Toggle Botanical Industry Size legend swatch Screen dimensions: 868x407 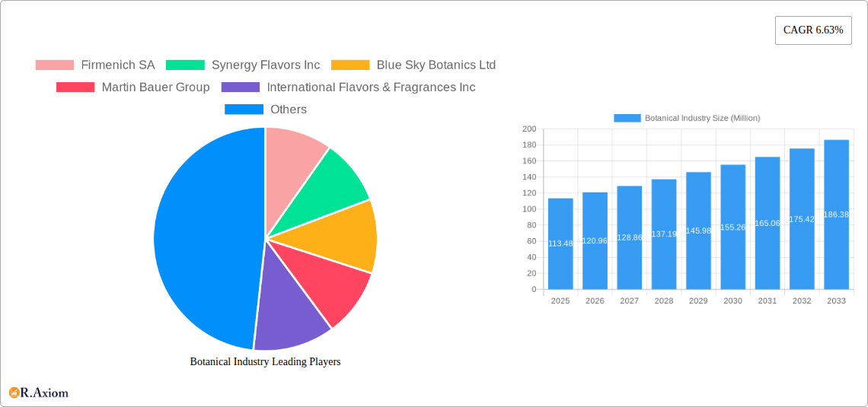click(x=627, y=119)
